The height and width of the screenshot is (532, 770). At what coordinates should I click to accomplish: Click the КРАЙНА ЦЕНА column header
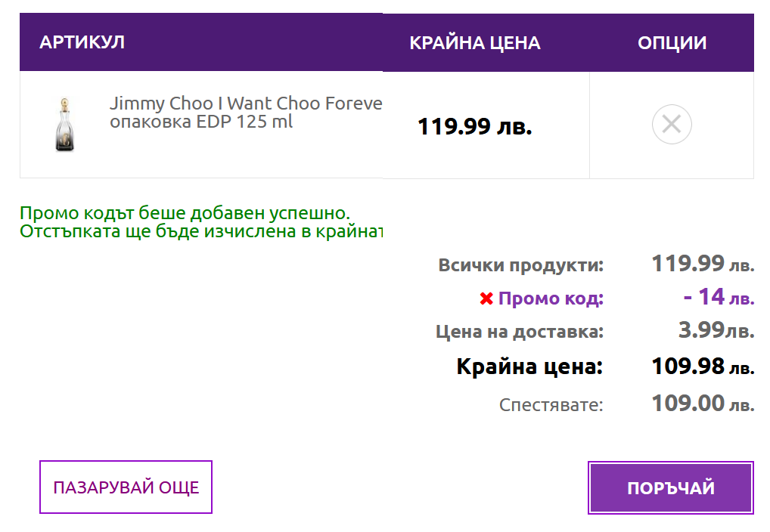[x=474, y=43]
